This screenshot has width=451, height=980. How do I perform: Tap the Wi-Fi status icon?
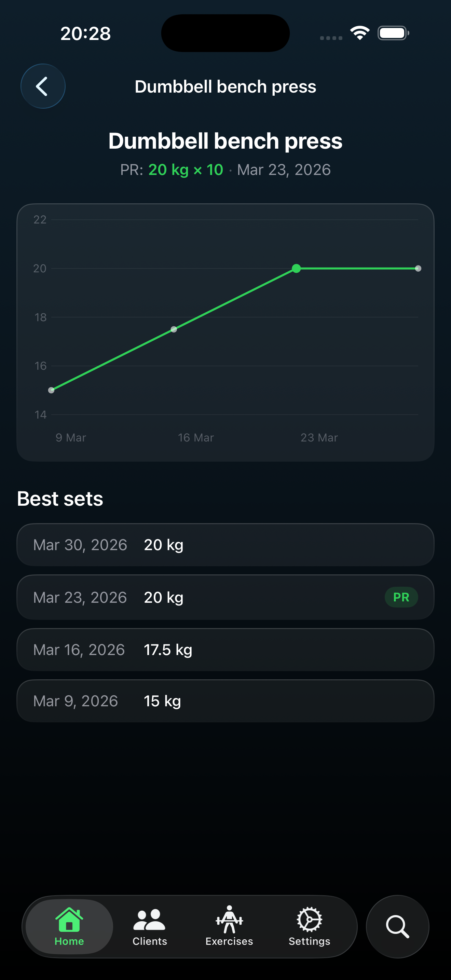click(x=359, y=33)
